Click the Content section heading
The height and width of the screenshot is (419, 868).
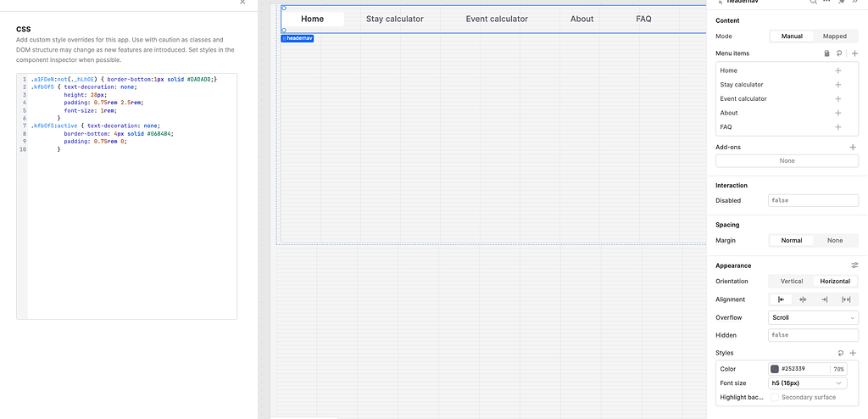click(x=727, y=20)
